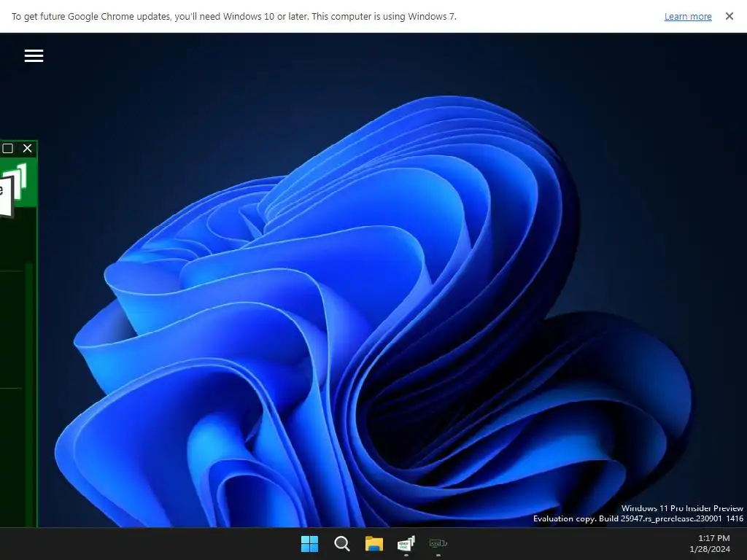The width and height of the screenshot is (747, 560).
Task: Click the green app logo in the window
Action: tap(13, 189)
